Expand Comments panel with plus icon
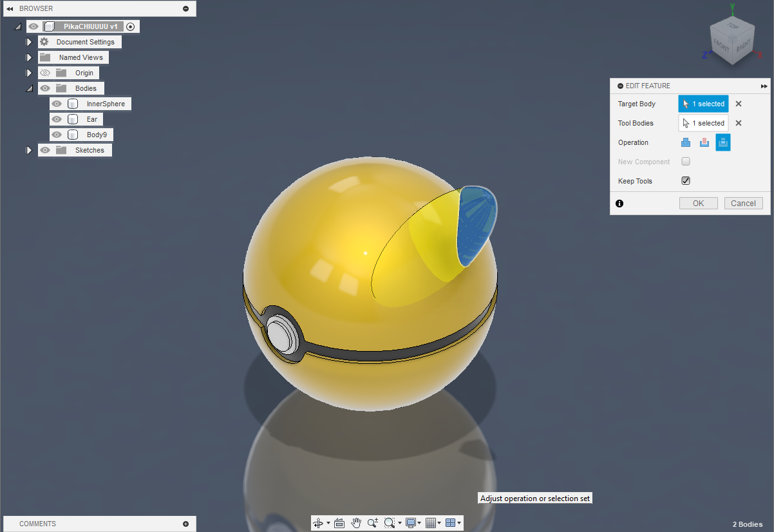774x532 pixels. 186,524
